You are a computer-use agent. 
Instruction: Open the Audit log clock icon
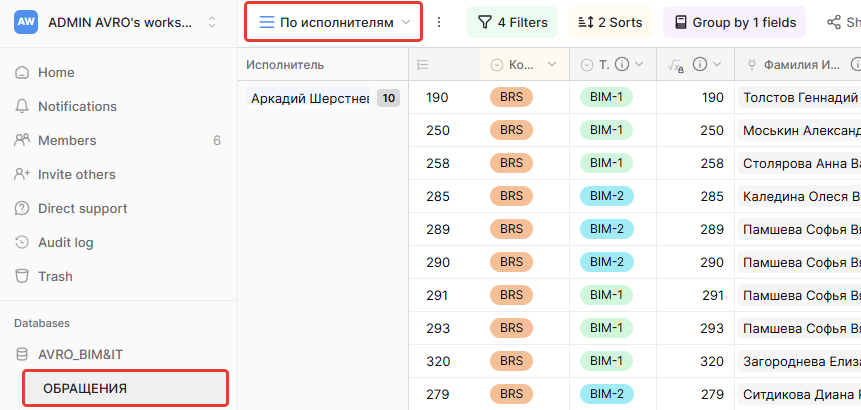click(x=22, y=243)
